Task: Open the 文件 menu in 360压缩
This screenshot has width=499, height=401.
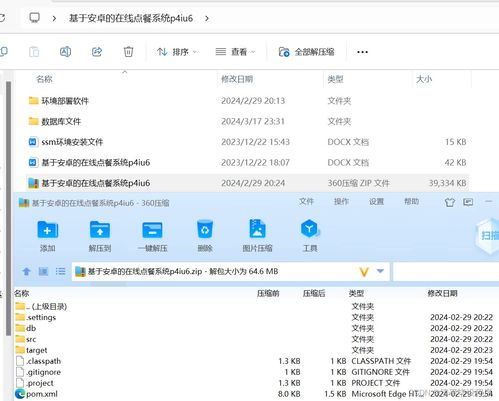Action: pos(306,201)
